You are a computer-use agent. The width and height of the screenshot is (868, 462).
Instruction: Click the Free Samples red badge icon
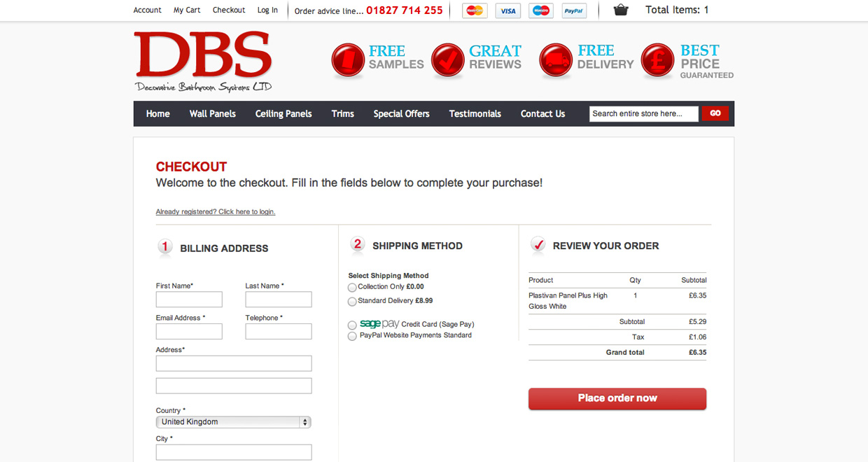[348, 59]
